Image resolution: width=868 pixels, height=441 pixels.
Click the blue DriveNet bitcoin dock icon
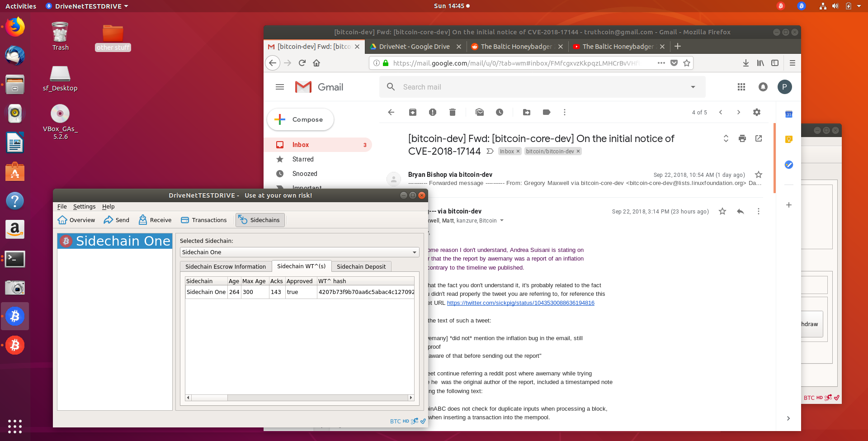click(15, 316)
